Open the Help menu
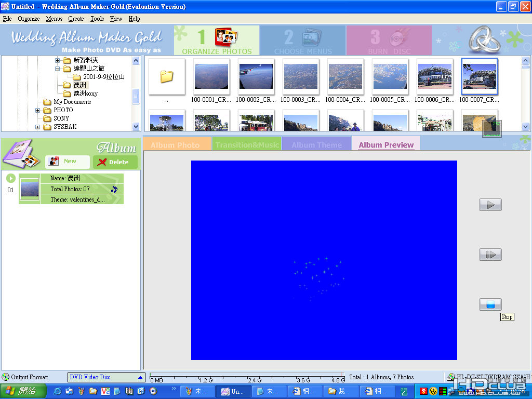 tap(135, 19)
